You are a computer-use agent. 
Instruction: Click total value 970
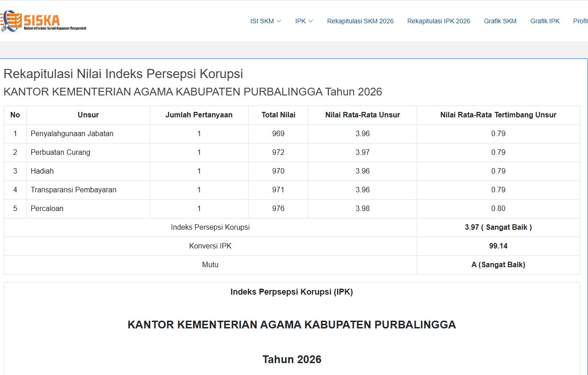point(278,171)
